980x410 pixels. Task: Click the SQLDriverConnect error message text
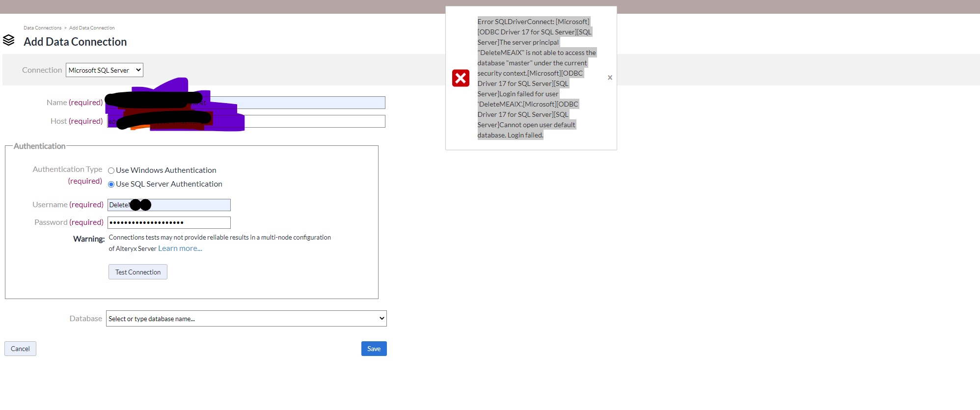coord(537,78)
